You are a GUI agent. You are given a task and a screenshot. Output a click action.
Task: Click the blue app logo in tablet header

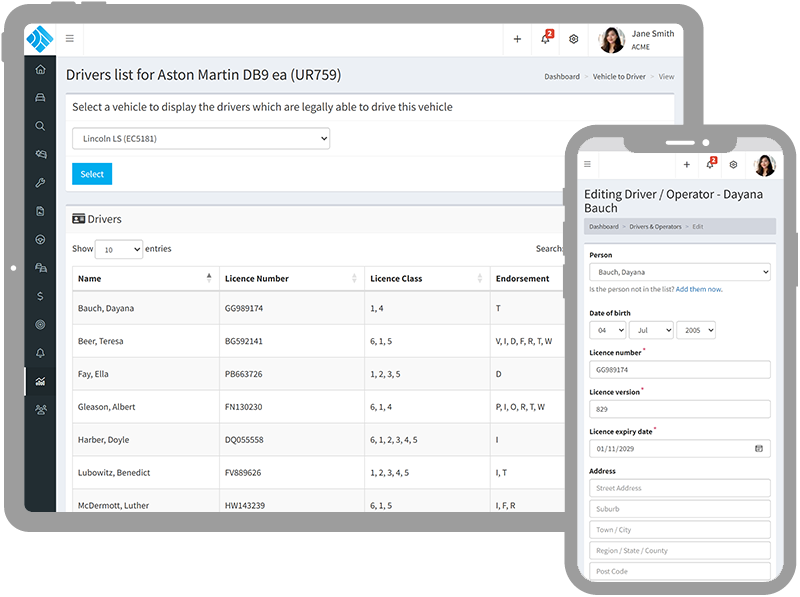pyautogui.click(x=40, y=39)
